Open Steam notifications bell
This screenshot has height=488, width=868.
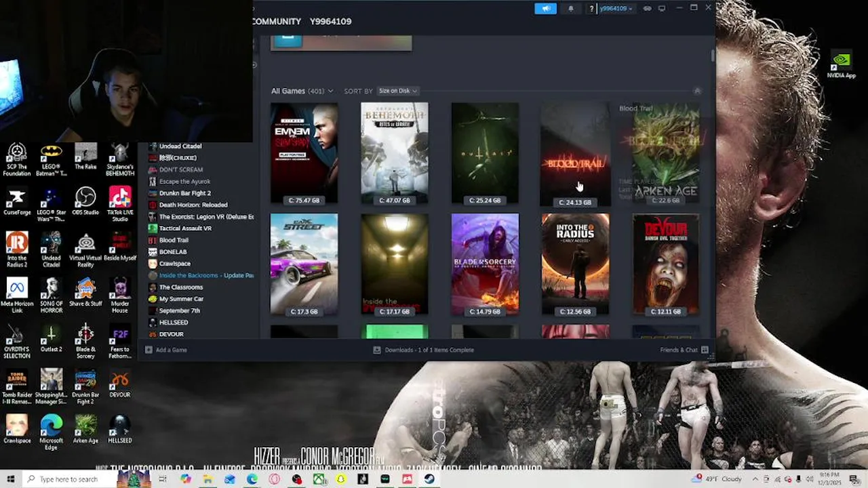[571, 8]
